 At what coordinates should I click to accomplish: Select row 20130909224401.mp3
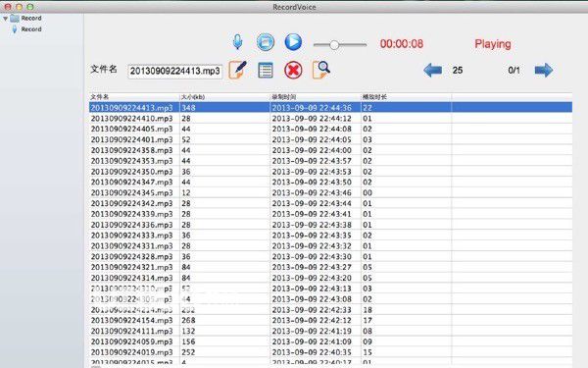click(330, 139)
